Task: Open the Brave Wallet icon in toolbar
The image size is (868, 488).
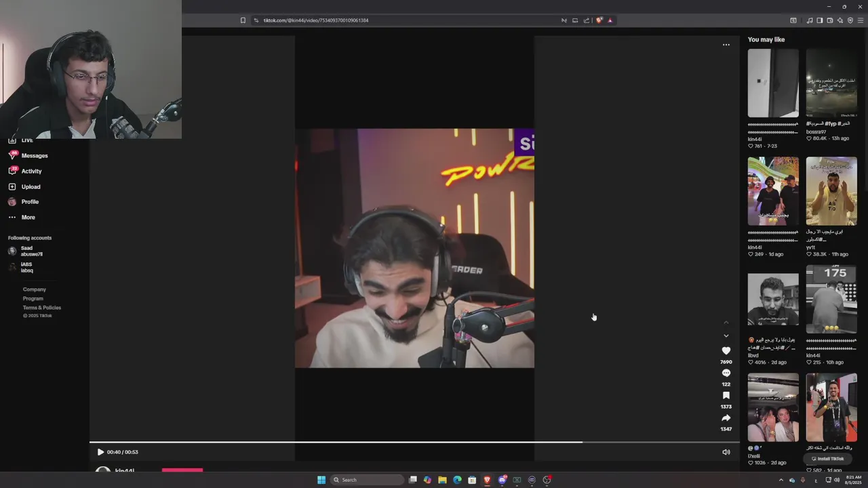Action: click(x=829, y=20)
